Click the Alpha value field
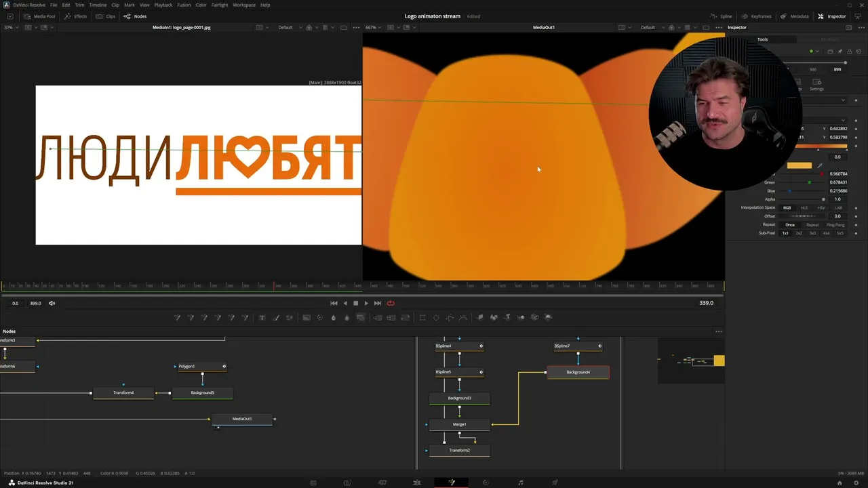The width and height of the screenshot is (868, 488). pyautogui.click(x=837, y=199)
